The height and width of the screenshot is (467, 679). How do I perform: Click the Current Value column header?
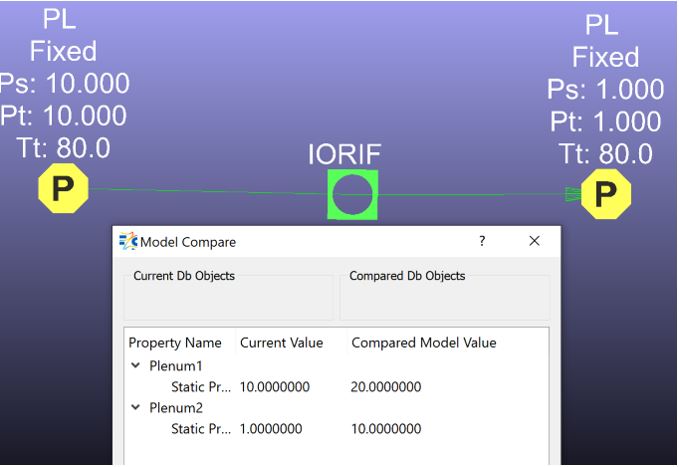(x=281, y=343)
